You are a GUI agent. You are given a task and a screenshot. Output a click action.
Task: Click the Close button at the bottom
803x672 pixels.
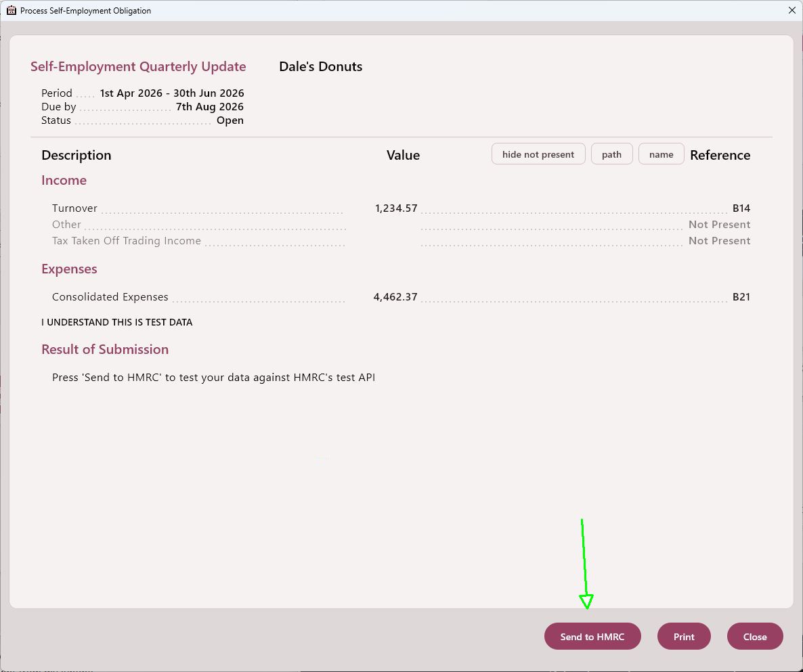coord(755,637)
